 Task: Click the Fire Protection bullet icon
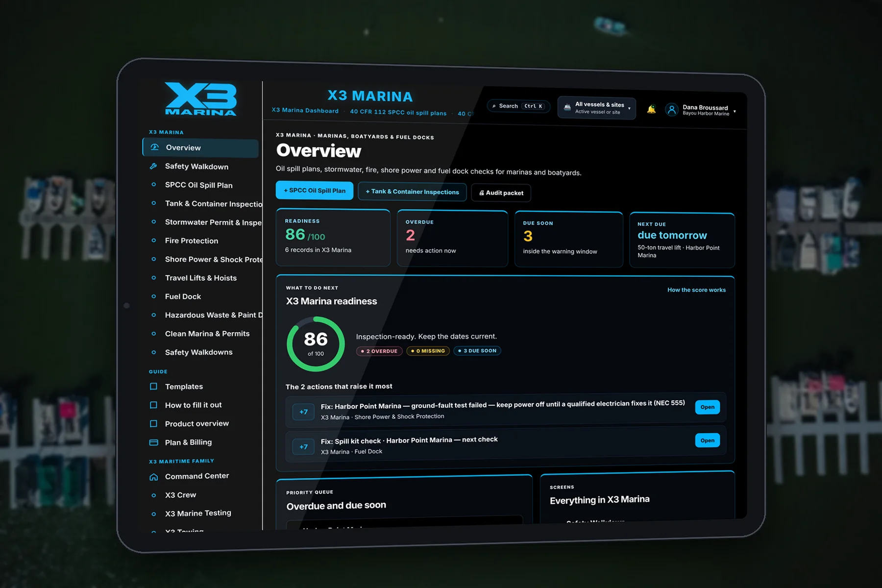(x=153, y=240)
